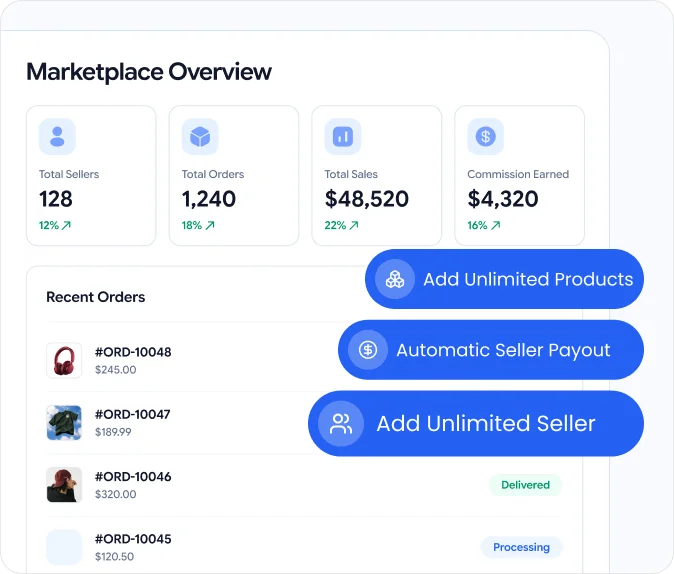674x574 pixels.
Task: Select order number #ORD-10048
Action: coord(133,352)
